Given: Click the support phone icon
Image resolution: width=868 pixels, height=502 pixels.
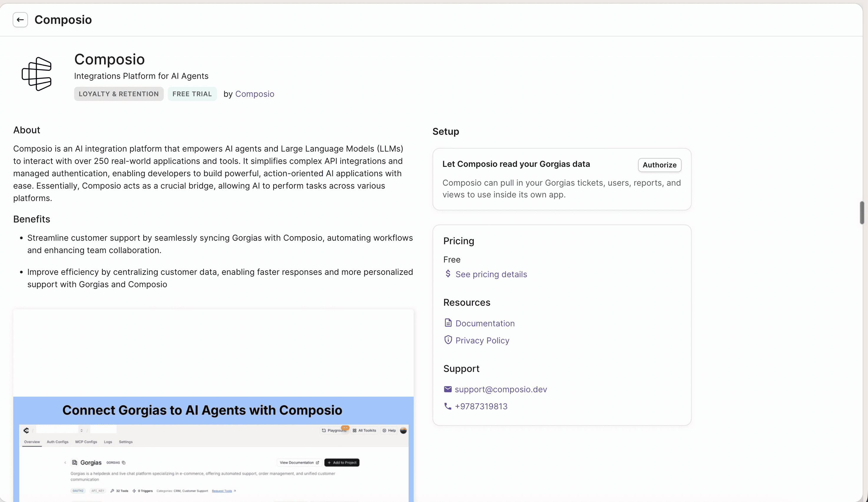Looking at the screenshot, I should [x=448, y=406].
